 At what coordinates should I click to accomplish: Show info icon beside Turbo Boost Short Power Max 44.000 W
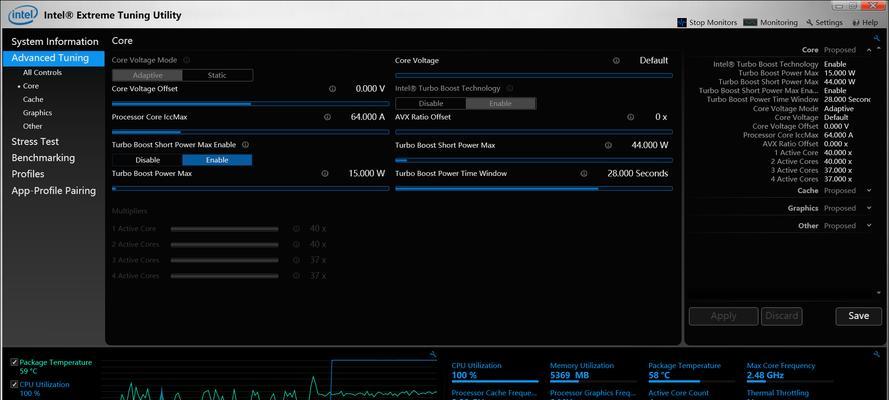click(608, 146)
